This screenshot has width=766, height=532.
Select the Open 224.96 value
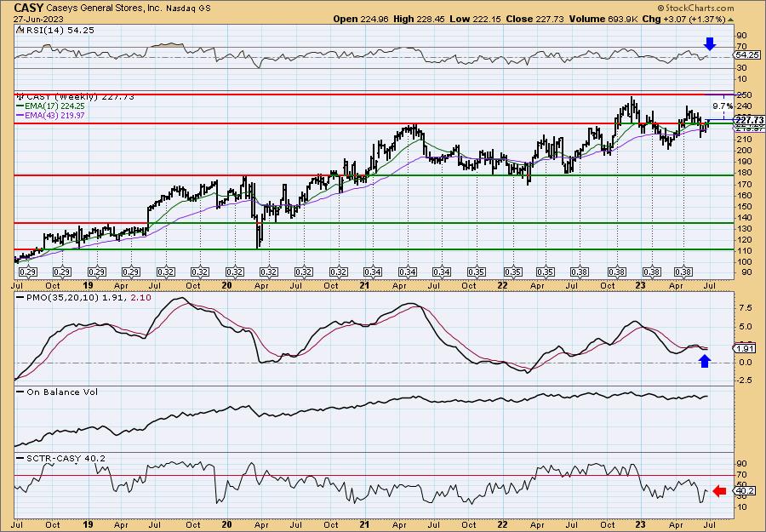[x=361, y=19]
